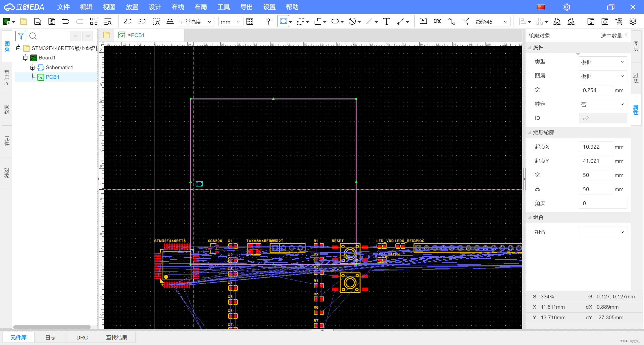This screenshot has width=644, height=345.
Task: Click the 起点X input field
Action: click(x=595, y=147)
